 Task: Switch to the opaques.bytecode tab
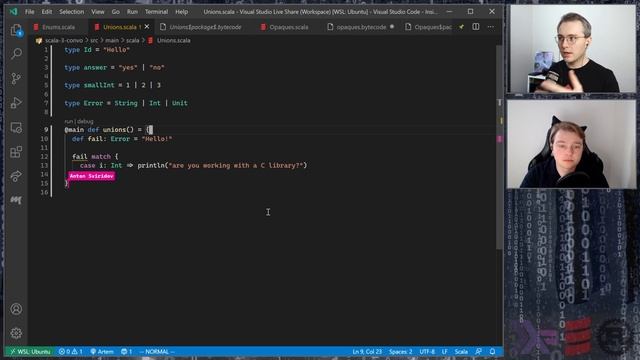(x=361, y=27)
